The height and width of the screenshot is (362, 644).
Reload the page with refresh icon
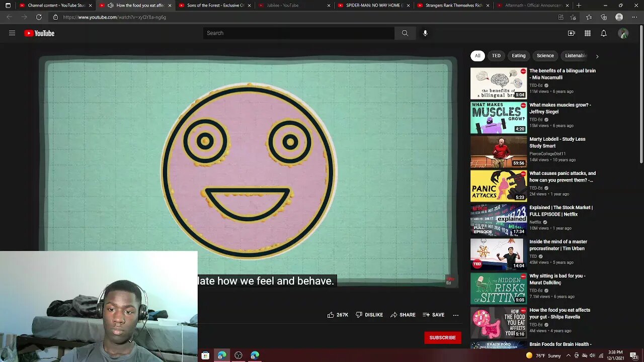(x=39, y=17)
